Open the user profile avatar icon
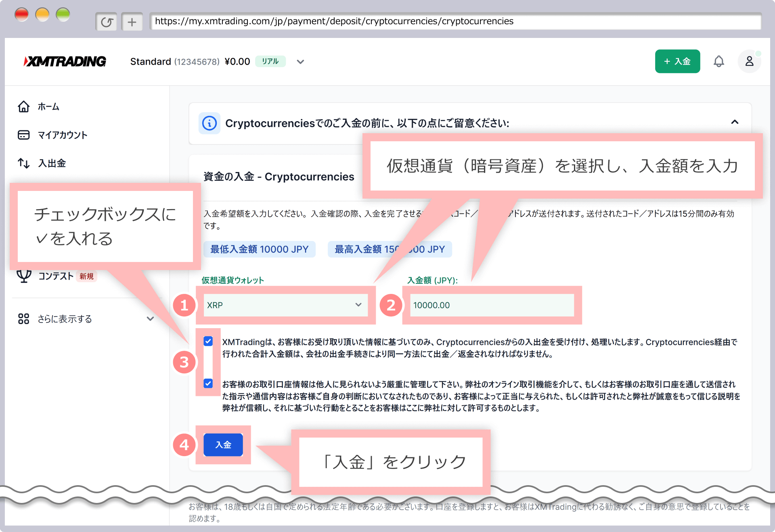The height and width of the screenshot is (532, 775). [x=749, y=61]
